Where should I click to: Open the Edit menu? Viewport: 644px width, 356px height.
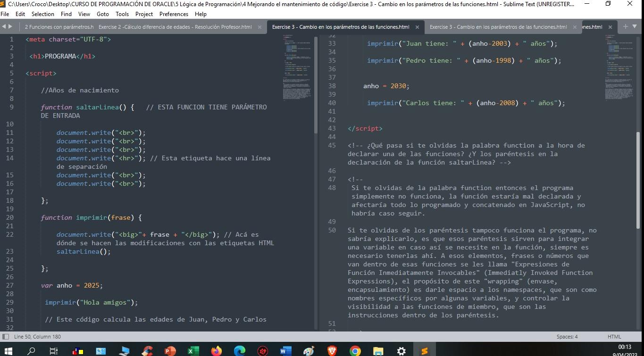(x=20, y=14)
